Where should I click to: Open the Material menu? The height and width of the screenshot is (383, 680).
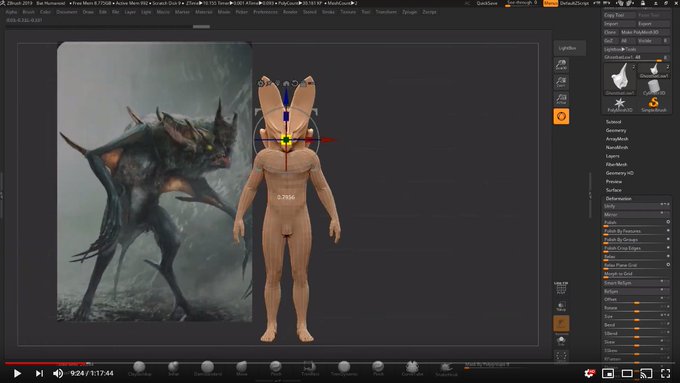pos(203,12)
